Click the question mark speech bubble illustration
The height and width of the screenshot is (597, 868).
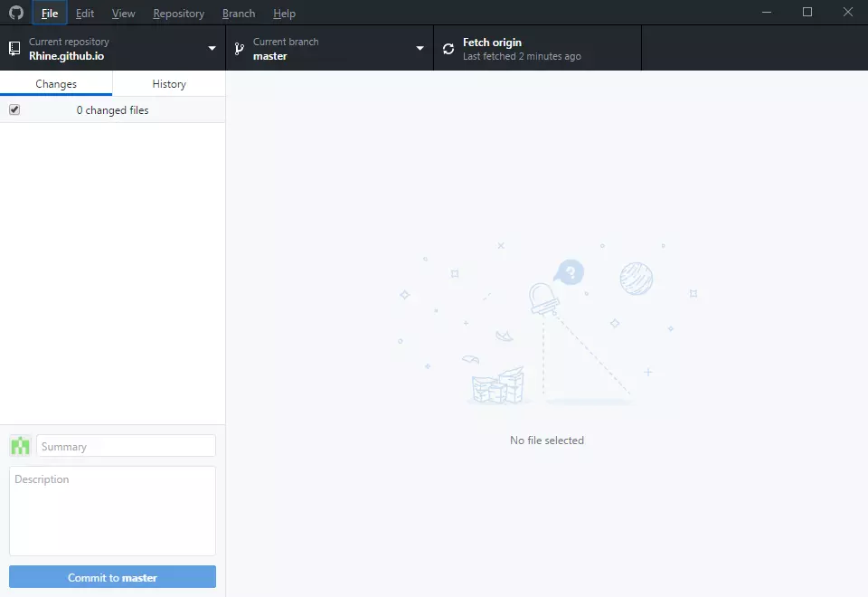[x=570, y=271]
